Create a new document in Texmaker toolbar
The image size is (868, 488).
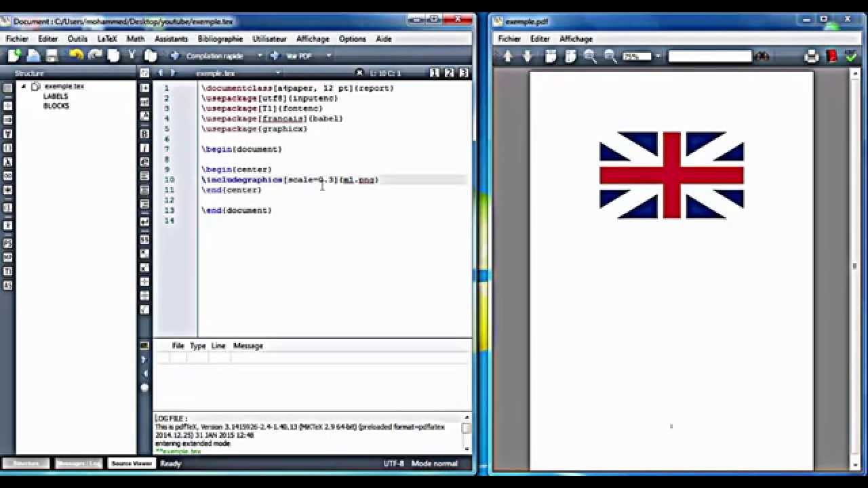14,56
